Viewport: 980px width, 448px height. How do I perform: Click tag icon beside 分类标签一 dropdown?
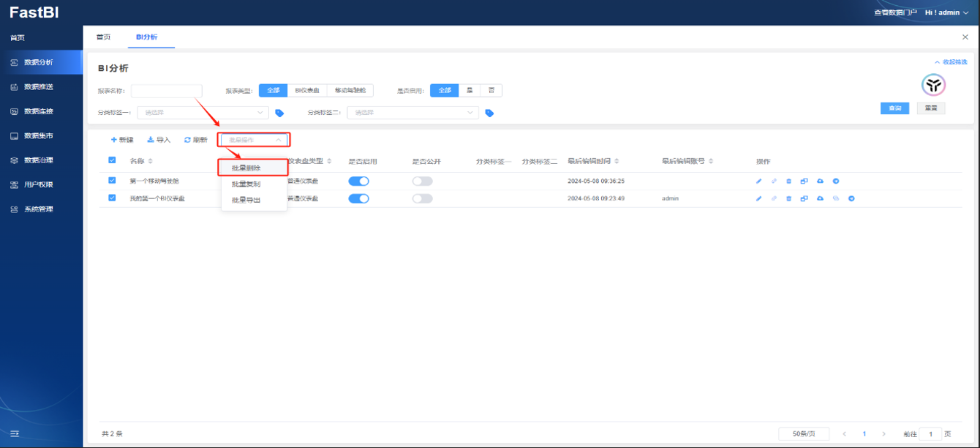pyautogui.click(x=279, y=113)
